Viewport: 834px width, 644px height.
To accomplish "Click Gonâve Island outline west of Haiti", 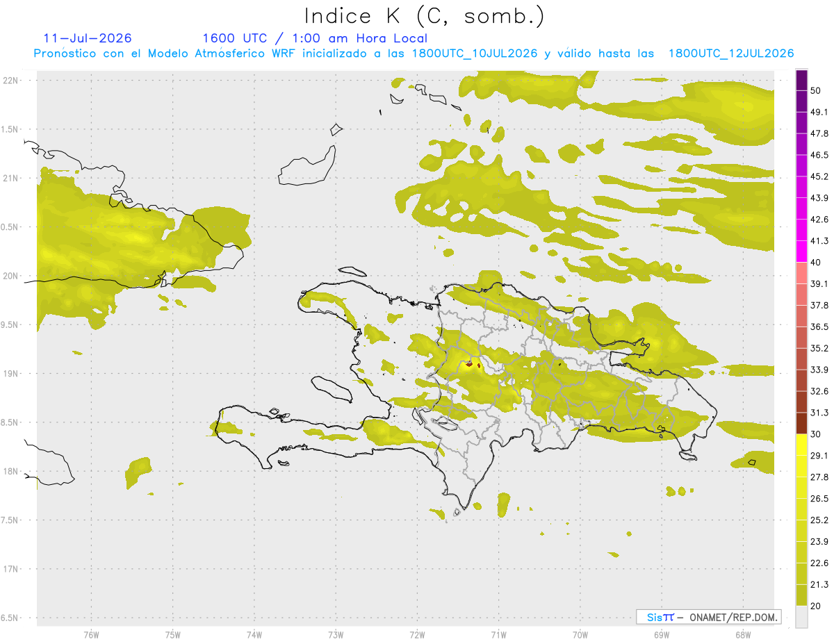I will [331, 390].
